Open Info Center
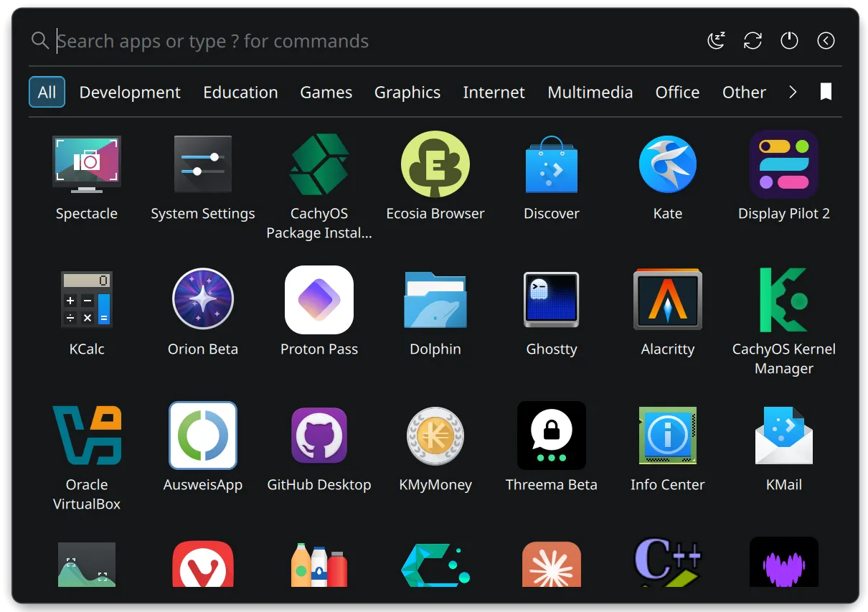 [668, 435]
